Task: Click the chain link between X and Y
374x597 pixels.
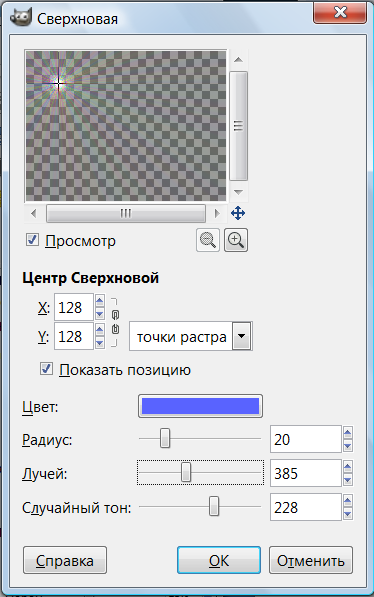Action: (115, 322)
